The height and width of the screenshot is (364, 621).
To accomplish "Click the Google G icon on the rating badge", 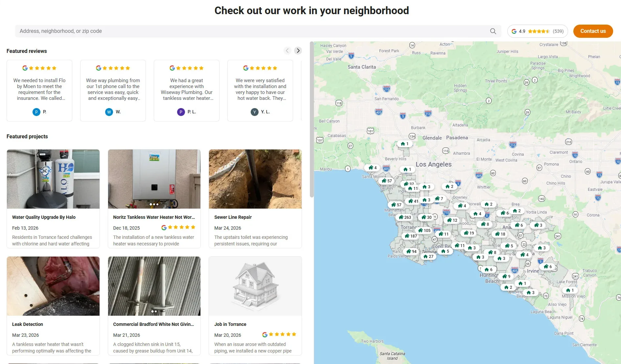I will click(x=514, y=31).
